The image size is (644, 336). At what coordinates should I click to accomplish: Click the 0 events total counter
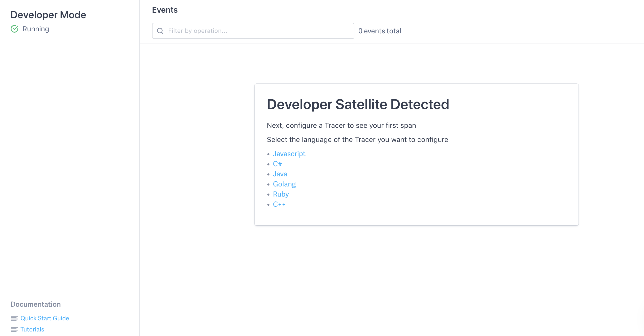pos(380,31)
